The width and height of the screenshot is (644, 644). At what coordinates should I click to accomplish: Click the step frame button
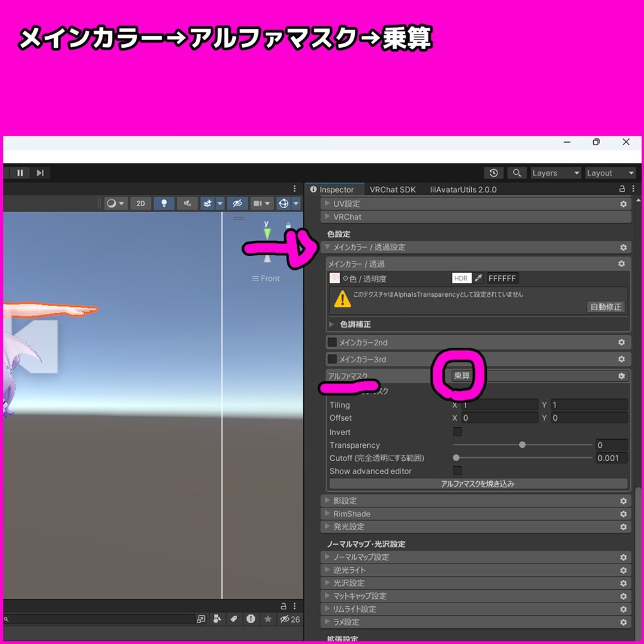pos(40,173)
